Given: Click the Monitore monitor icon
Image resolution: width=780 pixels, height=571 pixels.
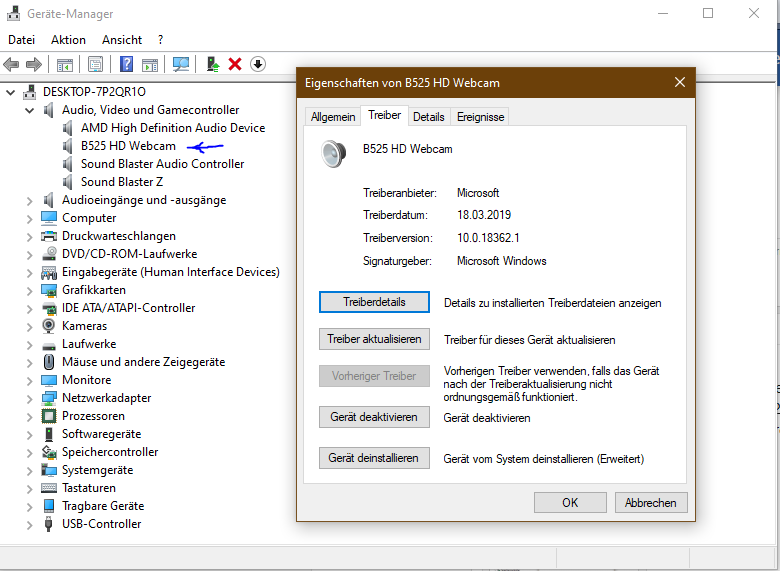Looking at the screenshot, I should click(x=49, y=380).
